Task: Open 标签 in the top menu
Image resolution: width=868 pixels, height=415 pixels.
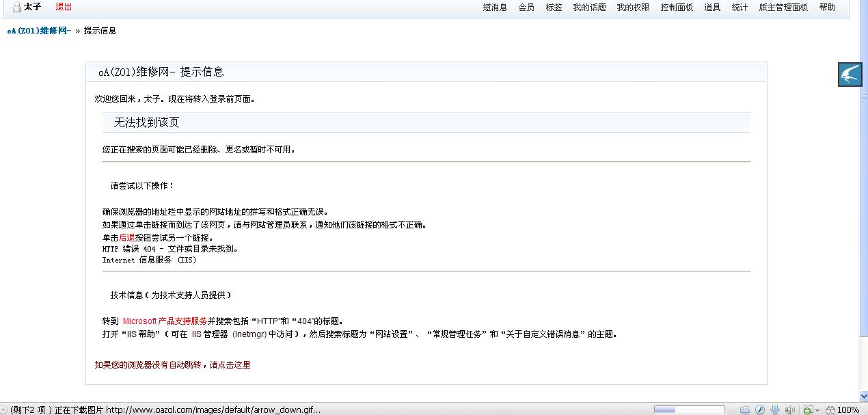Action: pyautogui.click(x=554, y=8)
